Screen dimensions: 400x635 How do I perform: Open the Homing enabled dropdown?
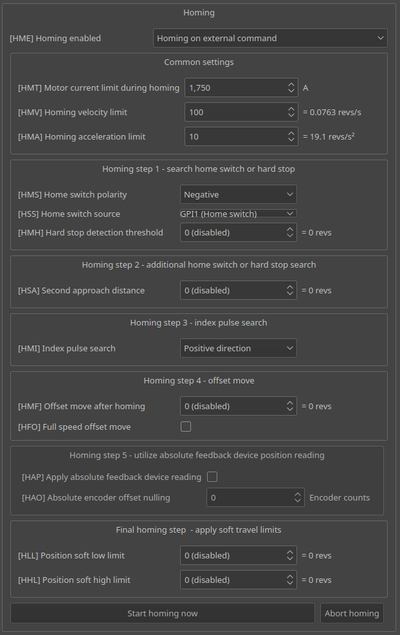(270, 38)
